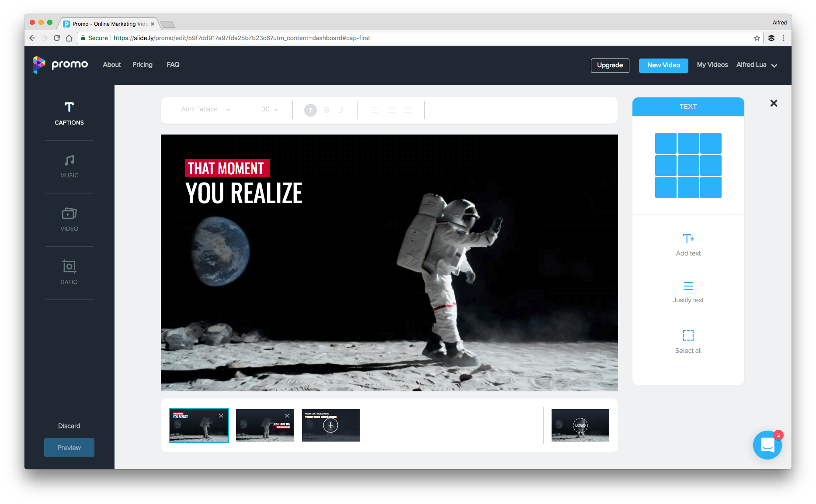Click the Promo logo
The height and width of the screenshot is (504, 816).
point(60,65)
